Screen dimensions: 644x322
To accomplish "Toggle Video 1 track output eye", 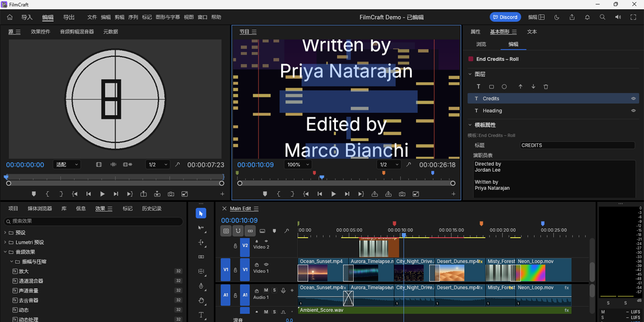I will [x=266, y=265].
